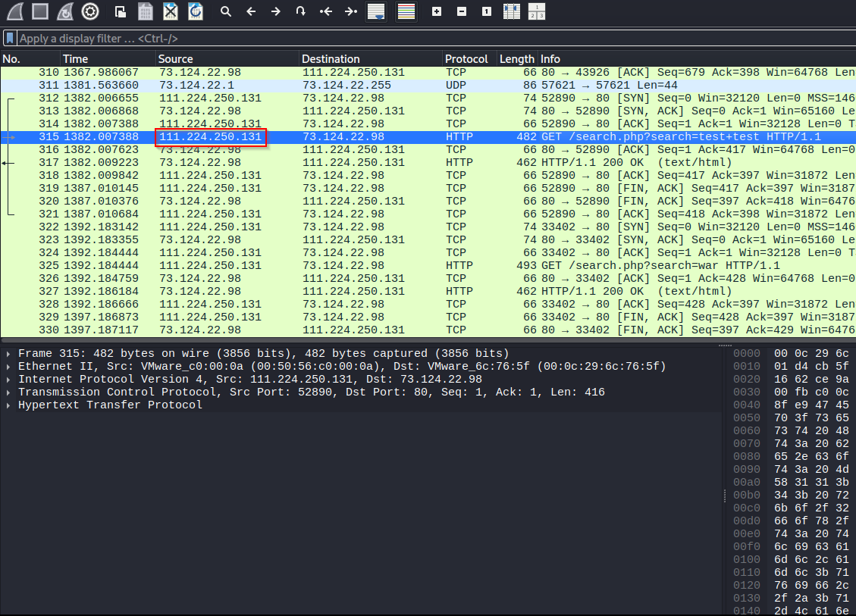Go to the last packet

coord(350,11)
